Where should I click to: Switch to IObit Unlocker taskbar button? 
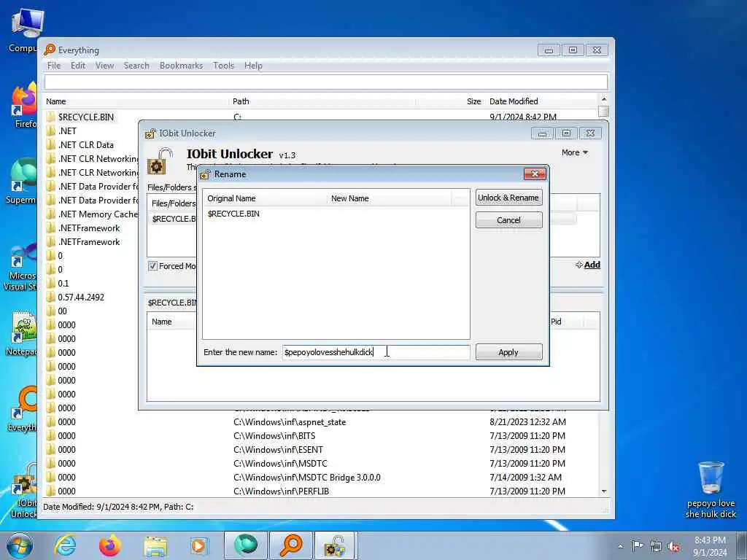click(x=335, y=545)
